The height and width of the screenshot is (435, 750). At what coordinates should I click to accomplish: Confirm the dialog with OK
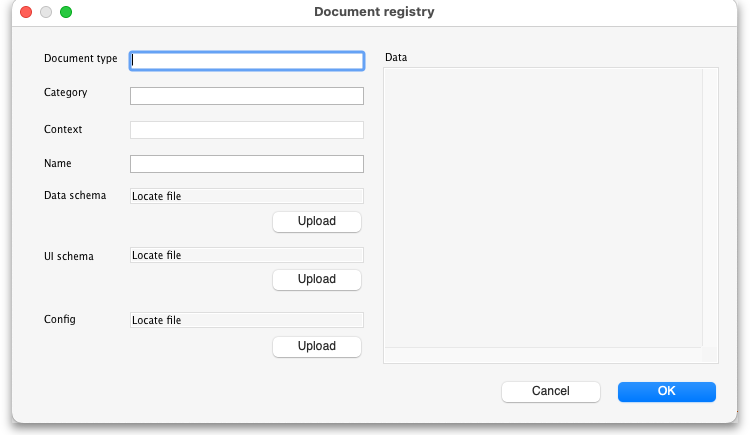pyautogui.click(x=666, y=391)
